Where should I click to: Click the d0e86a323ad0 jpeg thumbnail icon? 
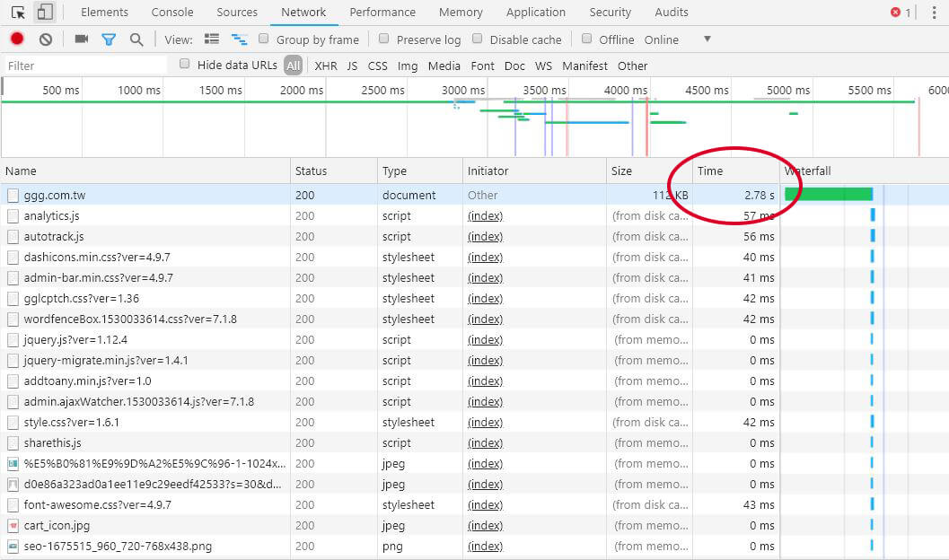tap(13, 485)
